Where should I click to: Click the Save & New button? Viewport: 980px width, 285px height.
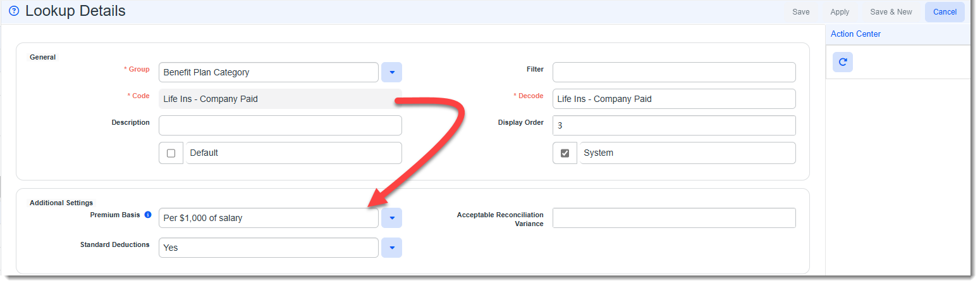click(891, 12)
